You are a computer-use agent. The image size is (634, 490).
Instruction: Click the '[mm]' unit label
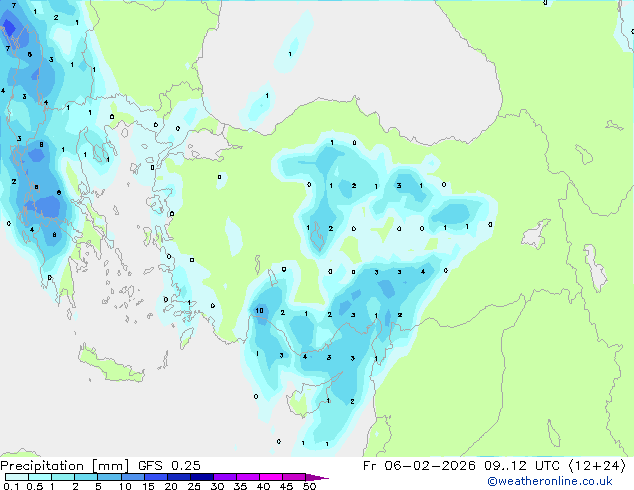110,466
